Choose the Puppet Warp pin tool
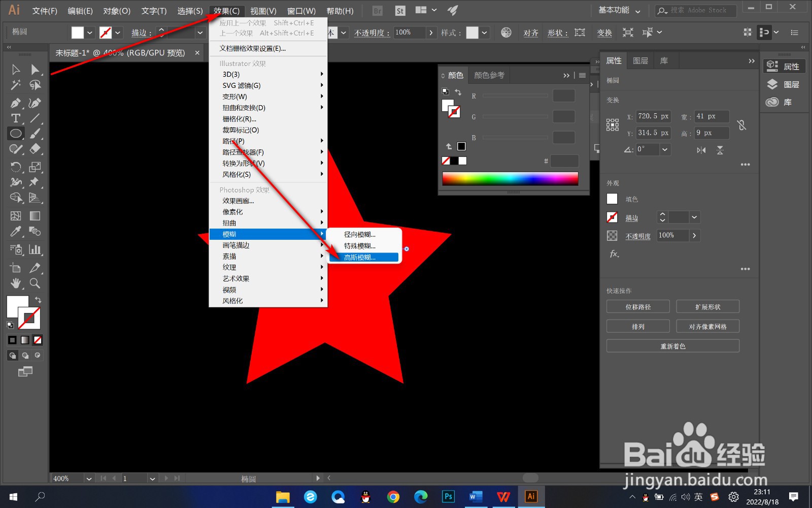Viewport: 812px width, 508px height. pos(35,182)
